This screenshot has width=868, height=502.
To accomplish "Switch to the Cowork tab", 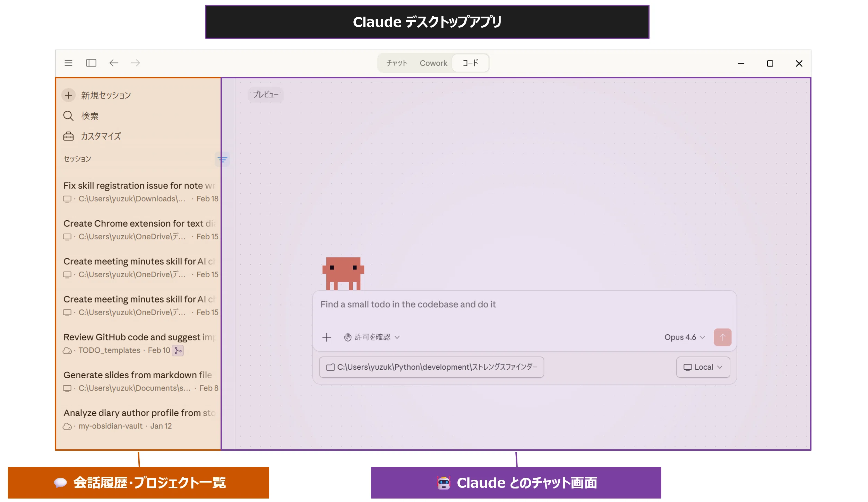I will pyautogui.click(x=433, y=63).
